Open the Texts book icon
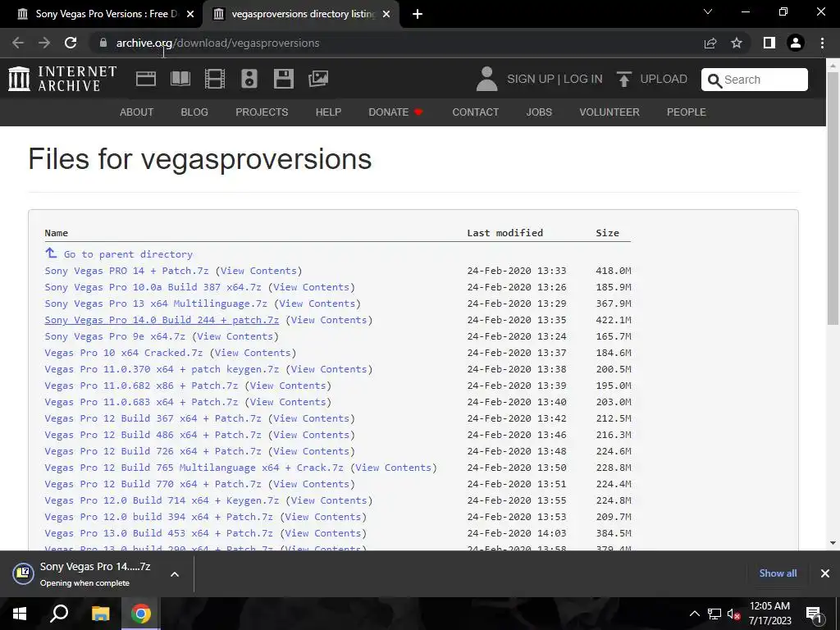Viewport: 840px width, 630px height. pyautogui.click(x=180, y=79)
